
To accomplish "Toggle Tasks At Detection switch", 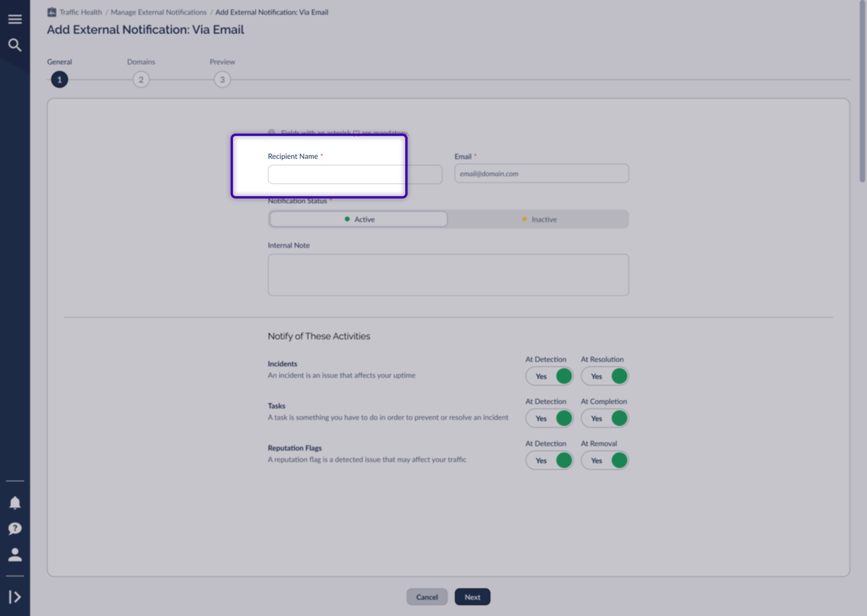I will [x=550, y=418].
